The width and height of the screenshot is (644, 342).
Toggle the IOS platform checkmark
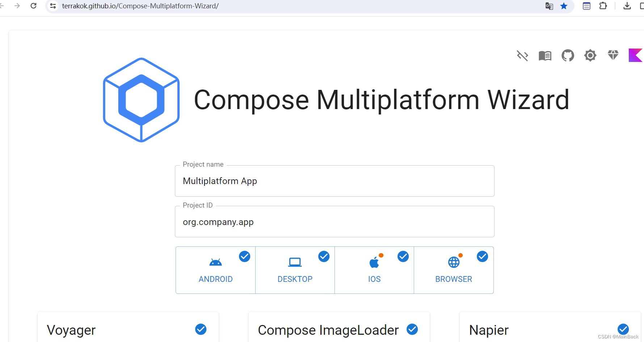coord(403,256)
